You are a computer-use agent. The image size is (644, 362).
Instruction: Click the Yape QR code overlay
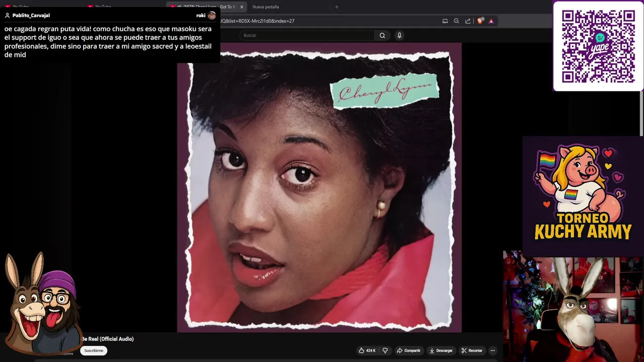click(598, 46)
